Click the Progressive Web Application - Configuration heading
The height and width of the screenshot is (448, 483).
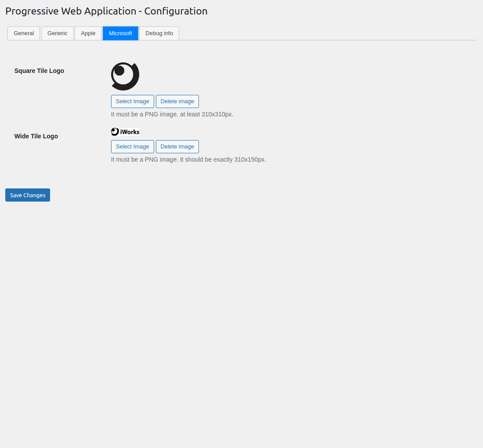pos(106,11)
